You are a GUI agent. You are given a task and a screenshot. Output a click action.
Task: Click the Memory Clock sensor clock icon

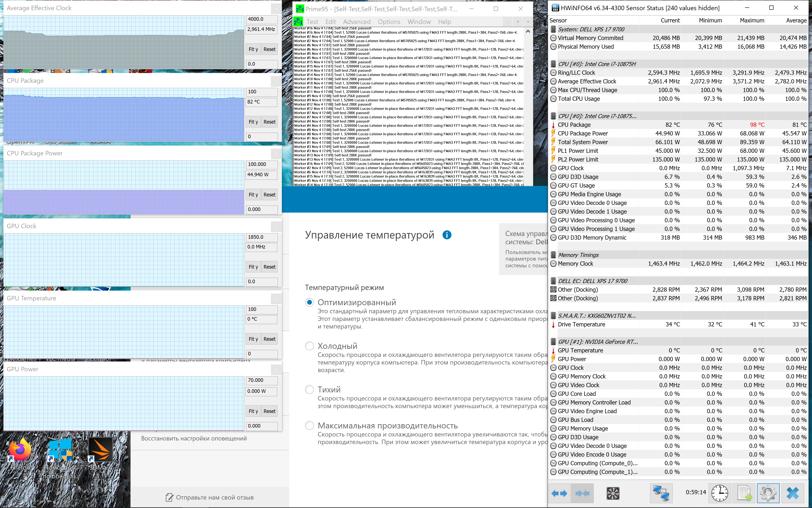pyautogui.click(x=553, y=264)
